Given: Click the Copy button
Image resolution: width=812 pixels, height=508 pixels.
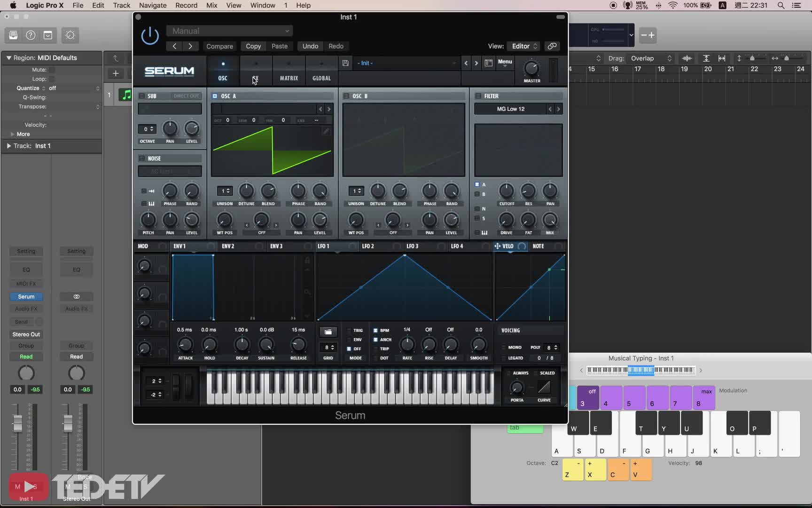Looking at the screenshot, I should 253,46.
